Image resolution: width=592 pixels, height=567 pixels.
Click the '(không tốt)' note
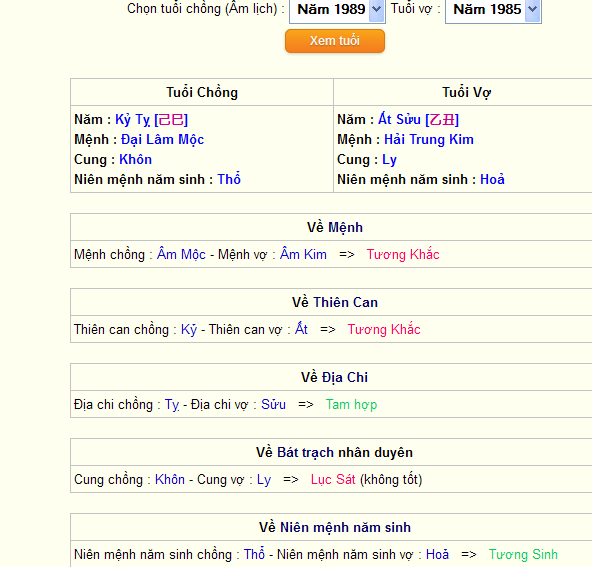tap(391, 479)
